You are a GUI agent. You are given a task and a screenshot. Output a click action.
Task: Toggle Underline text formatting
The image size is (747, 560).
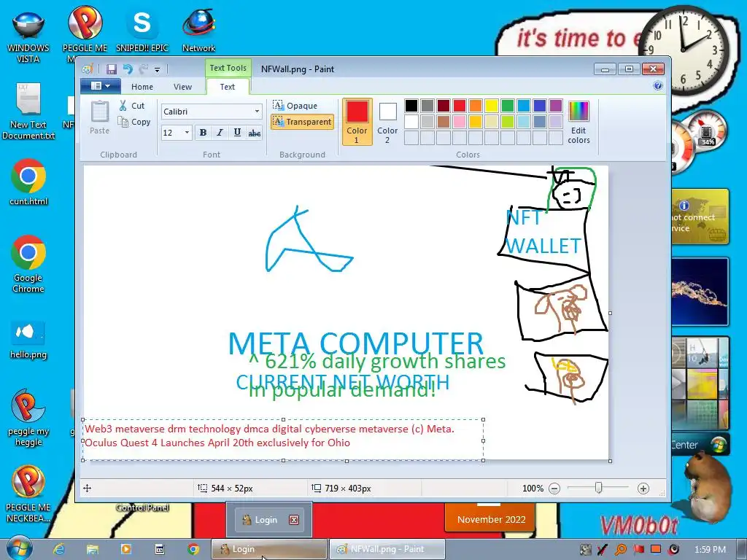coord(237,133)
